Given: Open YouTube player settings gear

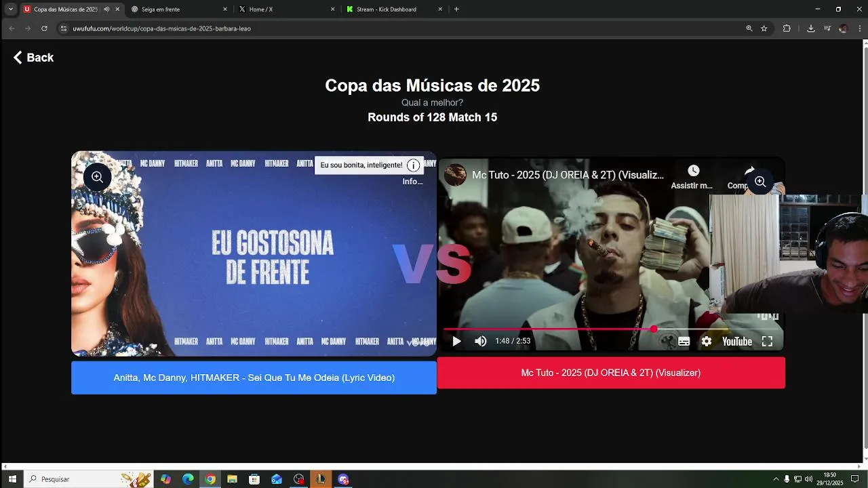Looking at the screenshot, I should click(707, 342).
